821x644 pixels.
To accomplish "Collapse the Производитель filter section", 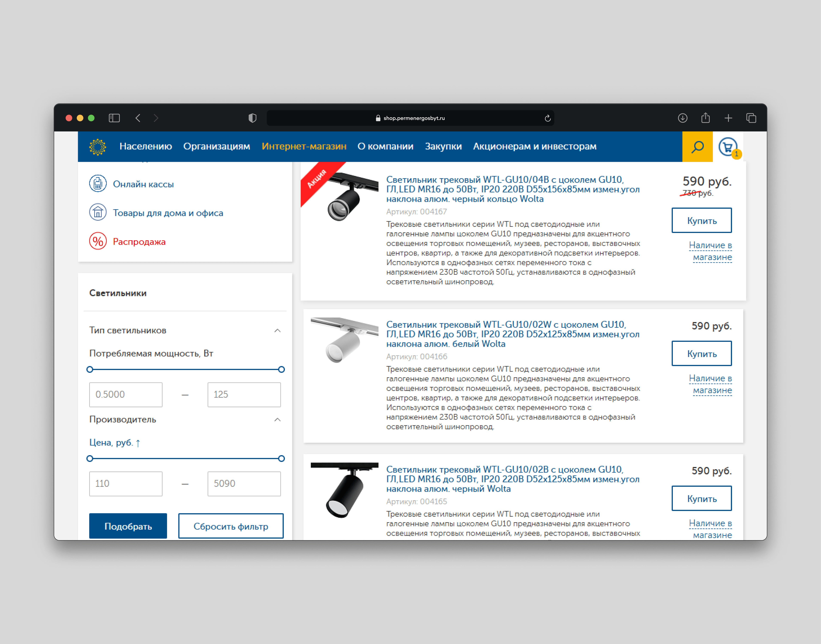I will click(277, 420).
